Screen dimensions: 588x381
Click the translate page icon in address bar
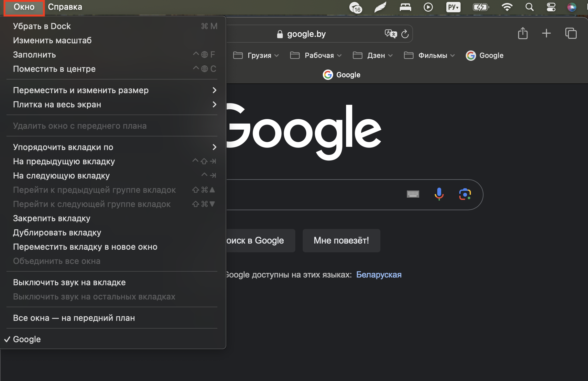tap(391, 34)
